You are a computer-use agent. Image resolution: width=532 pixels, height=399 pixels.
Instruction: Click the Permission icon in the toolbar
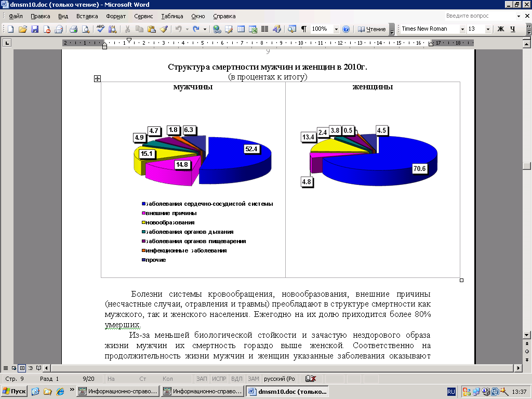[47, 29]
